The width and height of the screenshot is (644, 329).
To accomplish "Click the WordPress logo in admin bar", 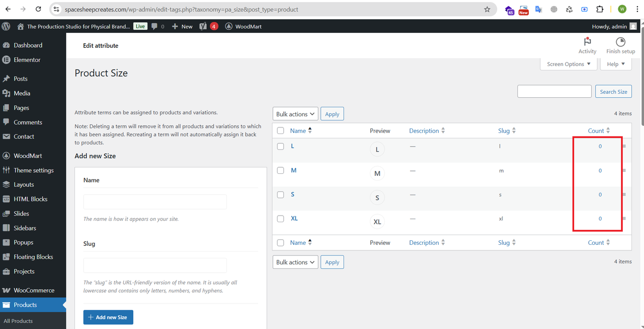I will click(x=6, y=26).
